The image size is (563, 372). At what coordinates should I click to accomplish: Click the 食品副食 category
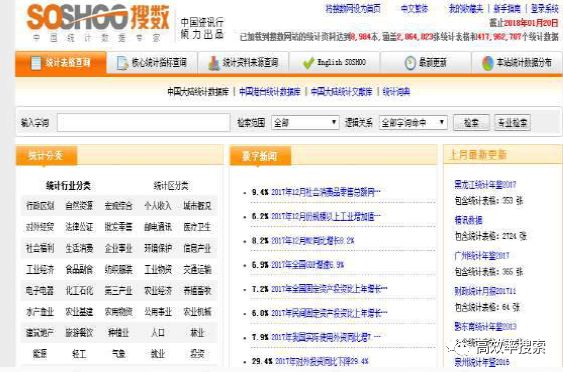click(x=79, y=269)
